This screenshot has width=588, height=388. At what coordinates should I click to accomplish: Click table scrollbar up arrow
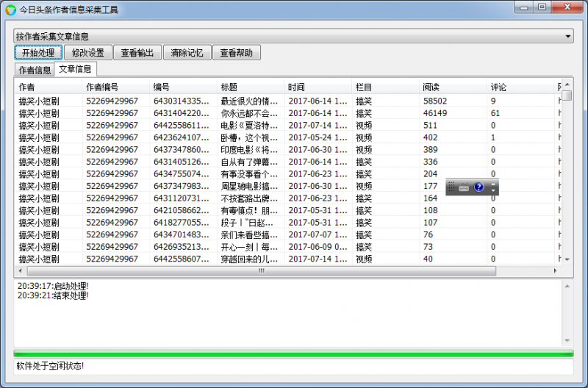(567, 85)
